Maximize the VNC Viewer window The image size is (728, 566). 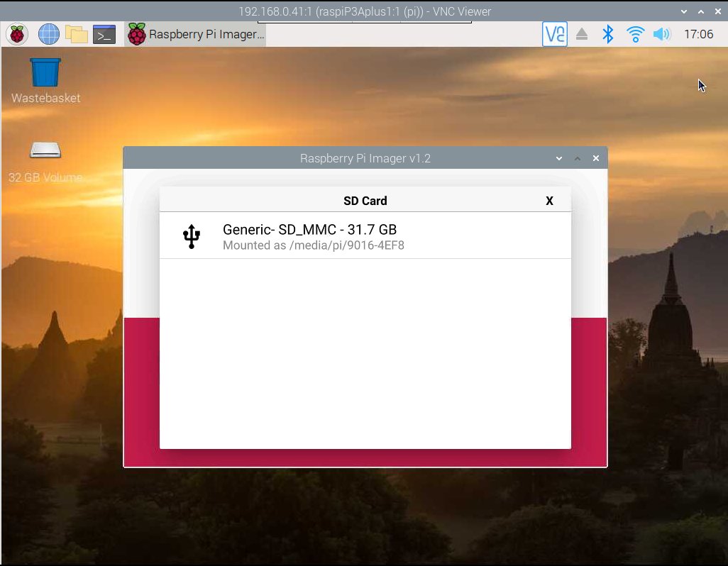(701, 11)
